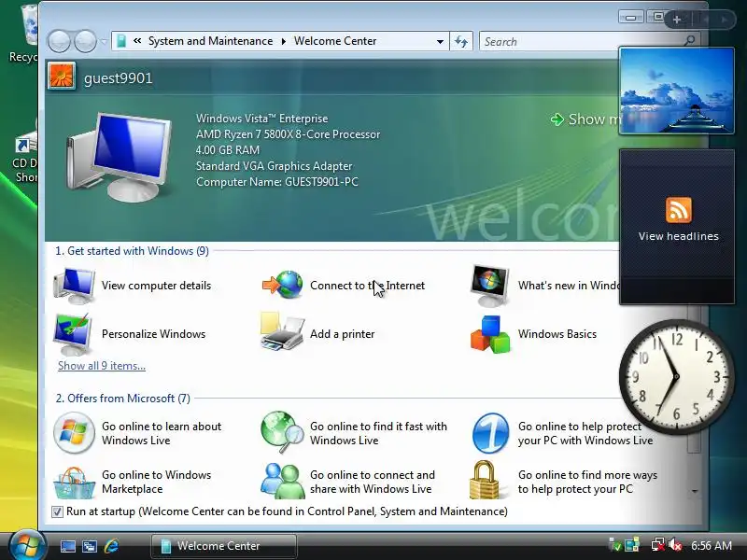Click the refresh button beside address bar
The image size is (747, 560).
pyautogui.click(x=461, y=41)
